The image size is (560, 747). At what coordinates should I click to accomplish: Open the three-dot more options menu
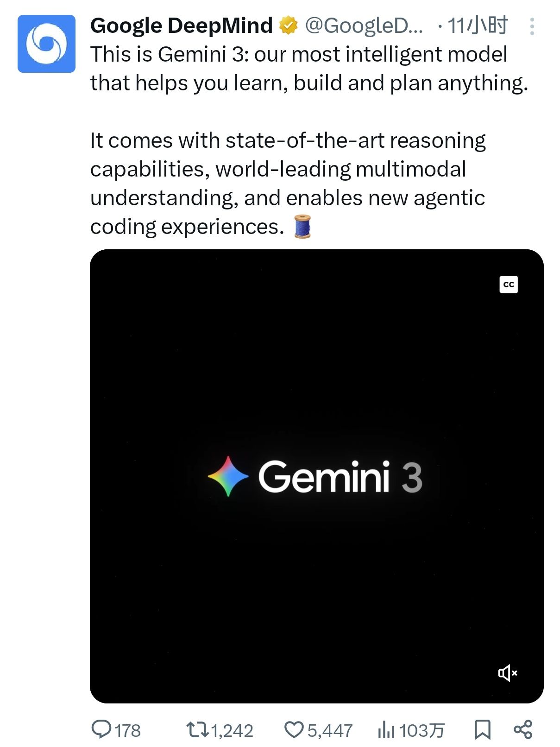pos(532,26)
